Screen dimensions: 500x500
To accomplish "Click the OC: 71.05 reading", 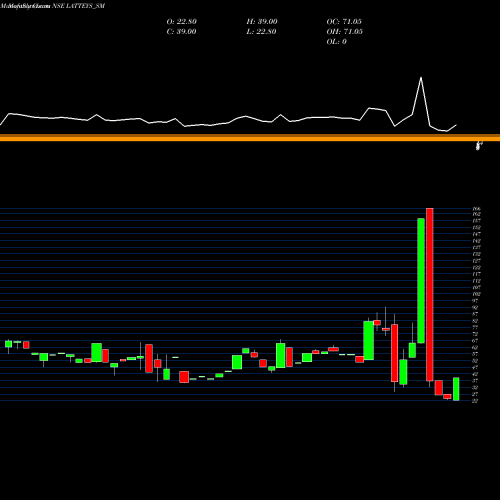I will (344, 22).
